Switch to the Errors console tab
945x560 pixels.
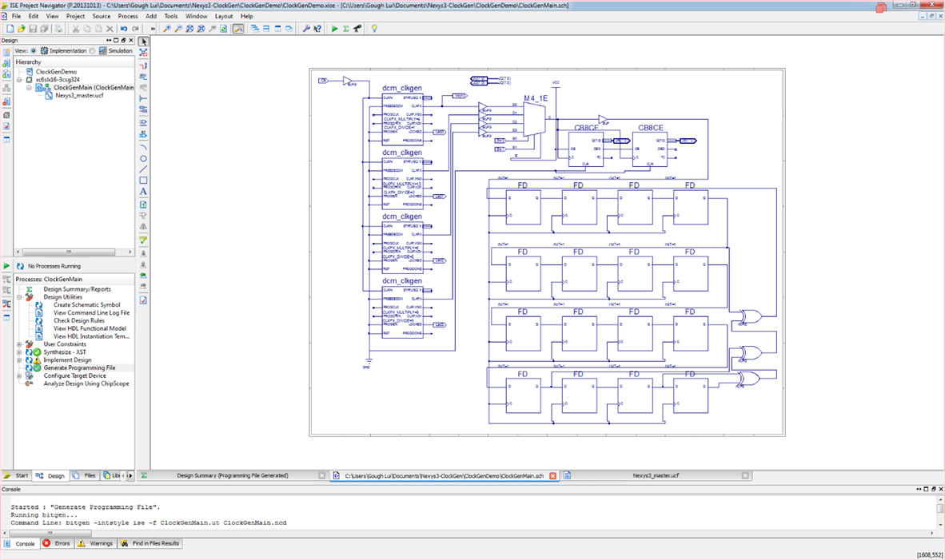57,543
